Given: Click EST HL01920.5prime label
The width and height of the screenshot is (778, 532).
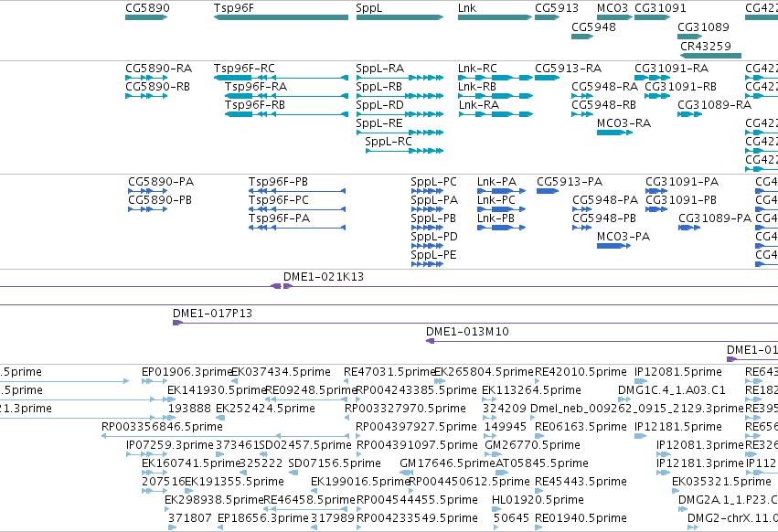Looking at the screenshot, I should [x=538, y=500].
